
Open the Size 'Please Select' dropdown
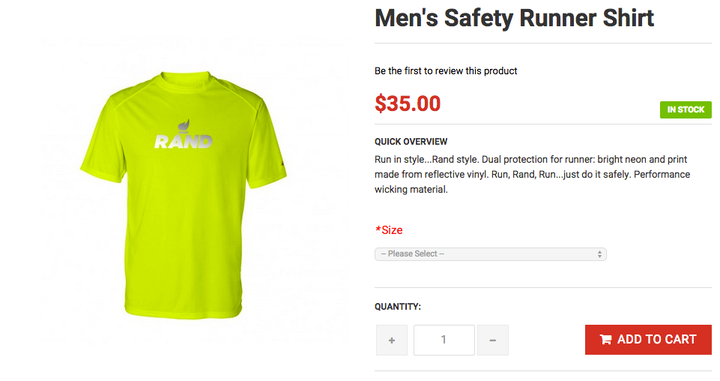490,254
